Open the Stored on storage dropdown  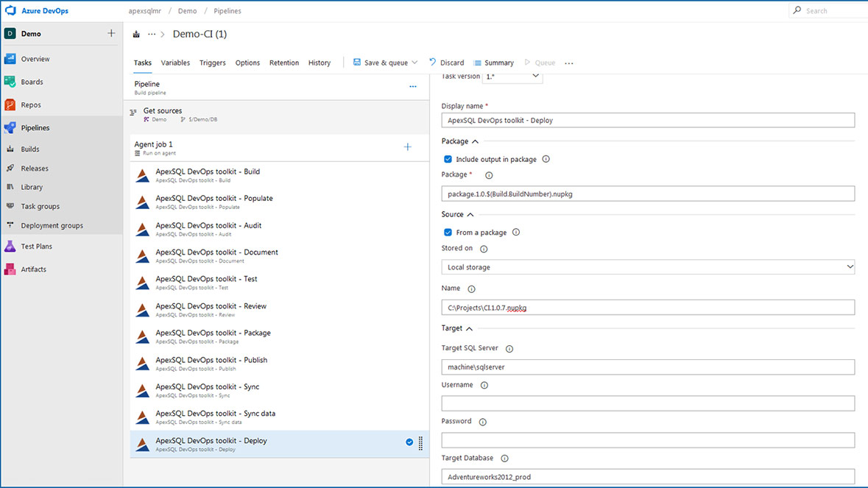(648, 266)
